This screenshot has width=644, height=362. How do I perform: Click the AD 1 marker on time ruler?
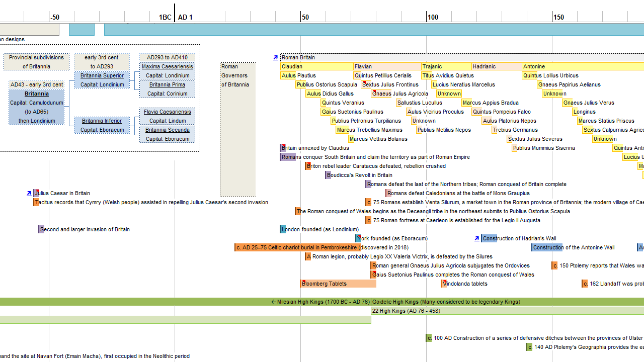click(x=185, y=17)
